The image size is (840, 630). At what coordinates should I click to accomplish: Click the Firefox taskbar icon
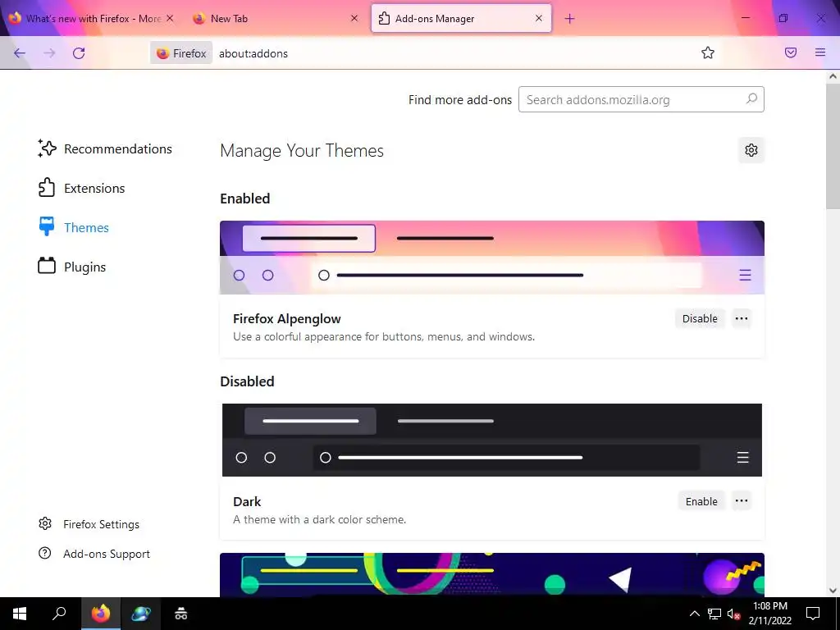[x=101, y=614]
